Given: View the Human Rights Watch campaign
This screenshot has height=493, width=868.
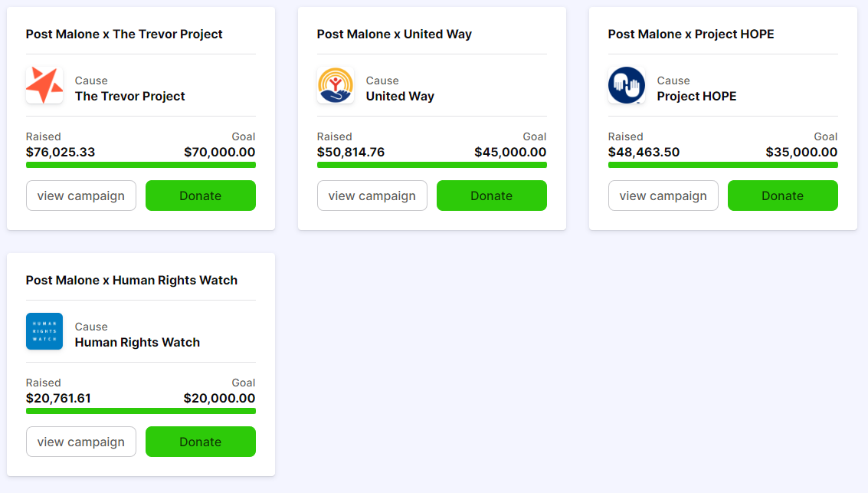Looking at the screenshot, I should click(x=81, y=442).
